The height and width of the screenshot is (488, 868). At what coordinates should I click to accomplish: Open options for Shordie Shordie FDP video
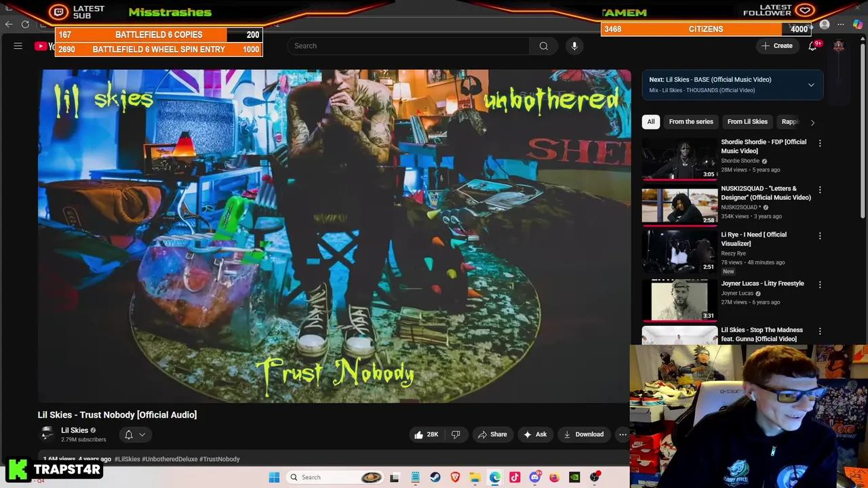[x=820, y=143]
